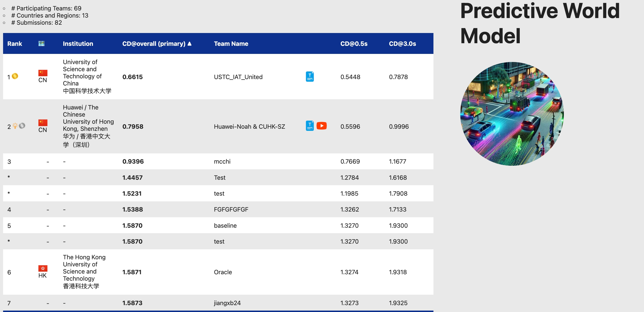Open Huawei-Noah & CUHK-SZ report document icon
The height and width of the screenshot is (312, 644).
point(309,126)
